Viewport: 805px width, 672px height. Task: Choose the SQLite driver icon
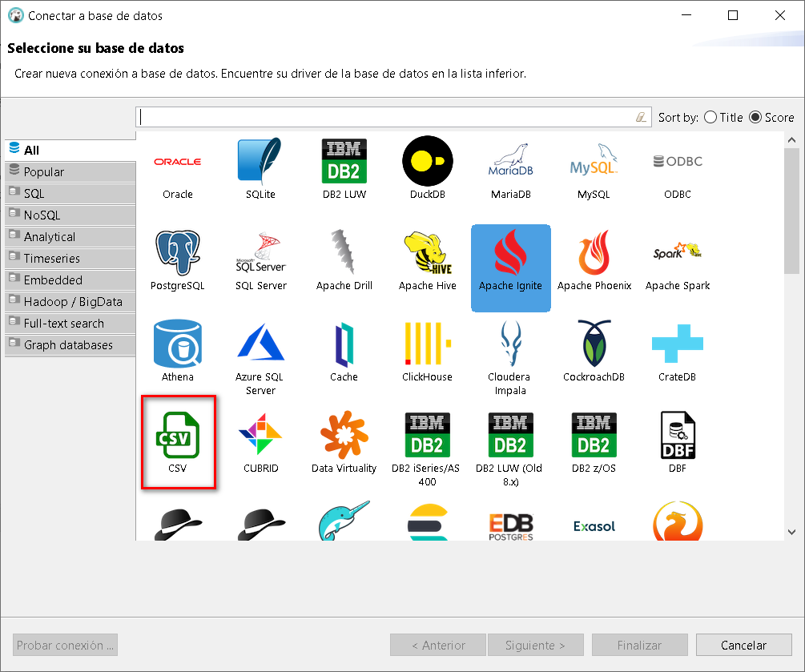(x=261, y=168)
